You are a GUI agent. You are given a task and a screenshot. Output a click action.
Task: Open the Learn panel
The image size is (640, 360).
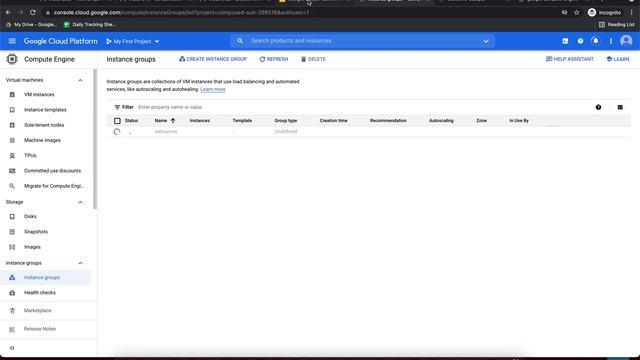(618, 59)
